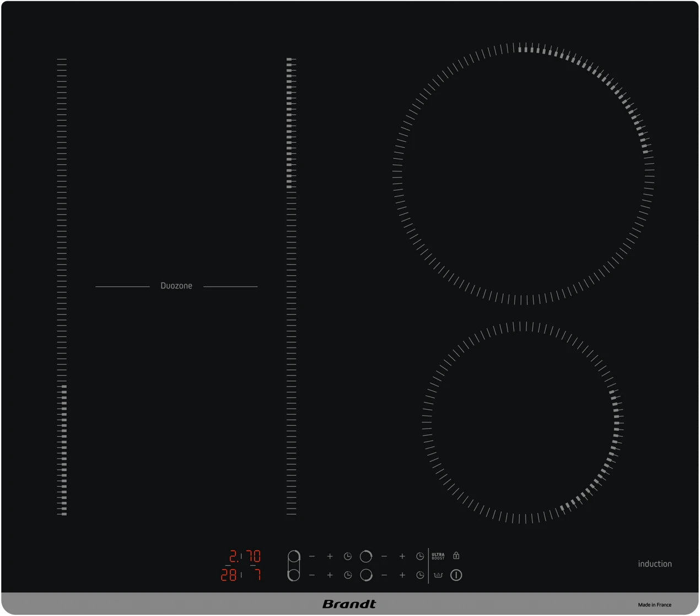Increase rear-left zone power with plus
The width and height of the screenshot is (700, 616).
(330, 556)
